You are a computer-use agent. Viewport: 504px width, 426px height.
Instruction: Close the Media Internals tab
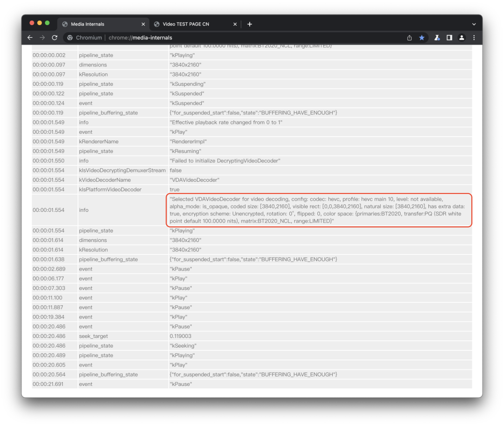pyautogui.click(x=143, y=24)
